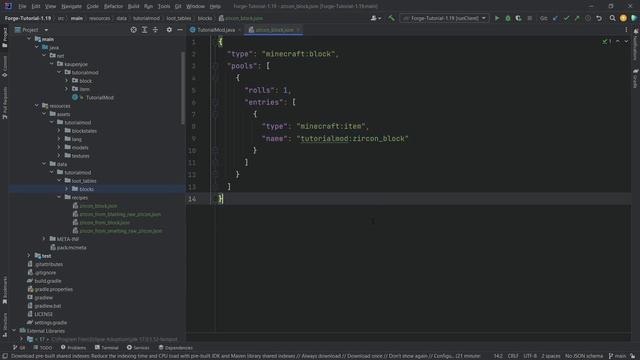Click Git update project arrow icon

(555, 18)
